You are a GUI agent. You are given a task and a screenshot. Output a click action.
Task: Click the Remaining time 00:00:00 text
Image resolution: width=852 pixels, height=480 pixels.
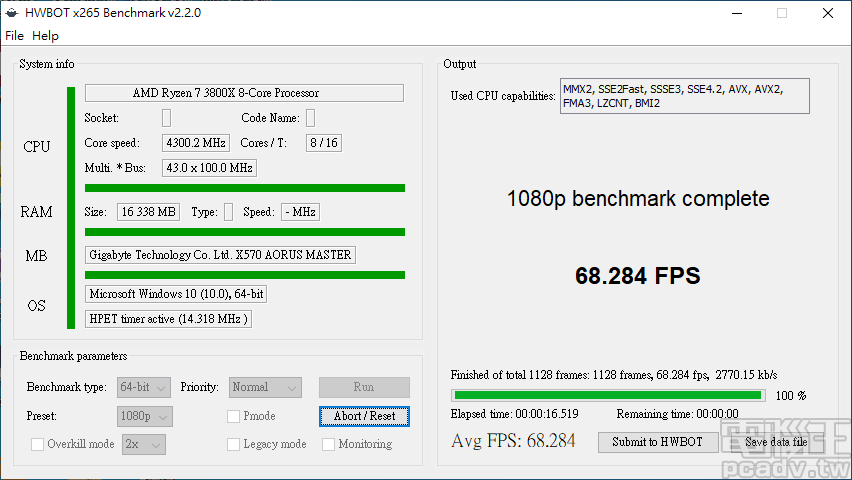click(678, 414)
